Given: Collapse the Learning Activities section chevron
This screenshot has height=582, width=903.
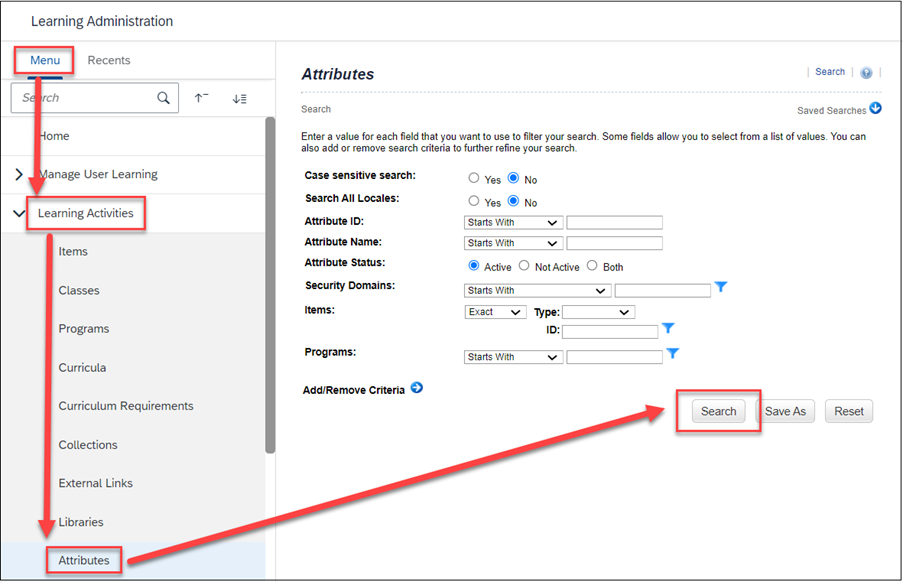Looking at the screenshot, I should click(18, 213).
